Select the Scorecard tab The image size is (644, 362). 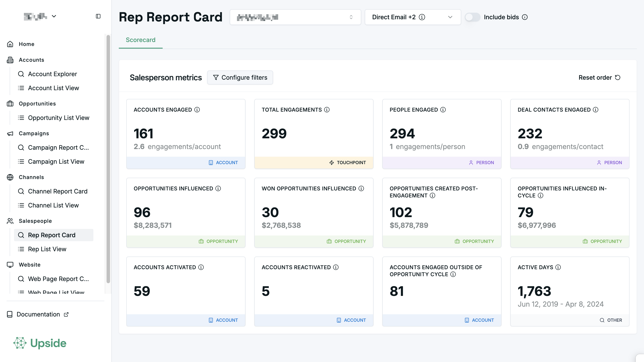(141, 40)
